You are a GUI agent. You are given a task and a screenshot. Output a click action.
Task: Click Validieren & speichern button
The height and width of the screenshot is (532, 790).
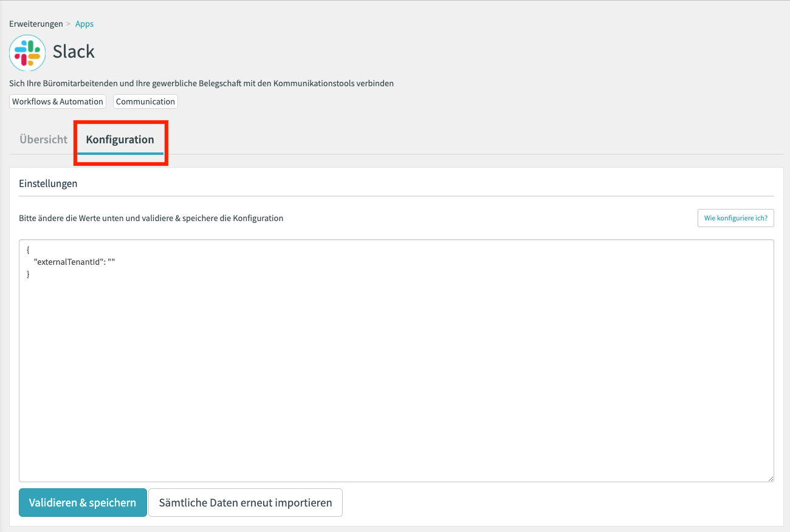83,503
